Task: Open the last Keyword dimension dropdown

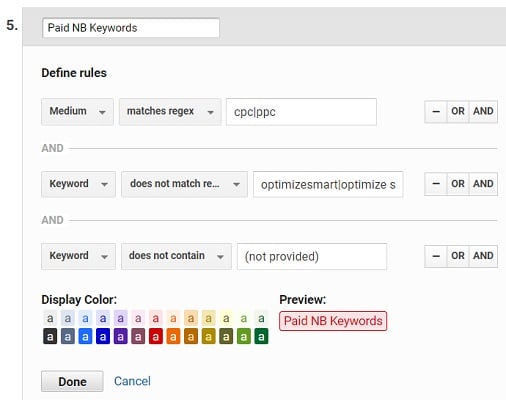Action: point(78,256)
